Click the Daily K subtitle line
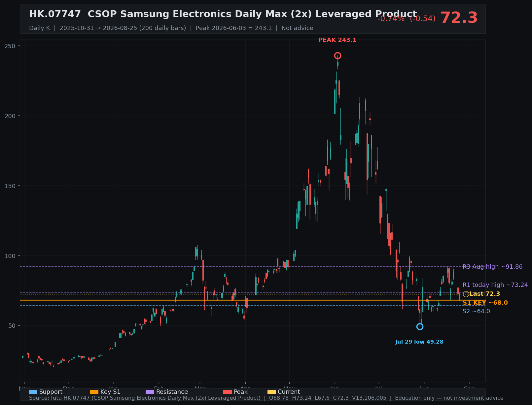 (x=171, y=28)
